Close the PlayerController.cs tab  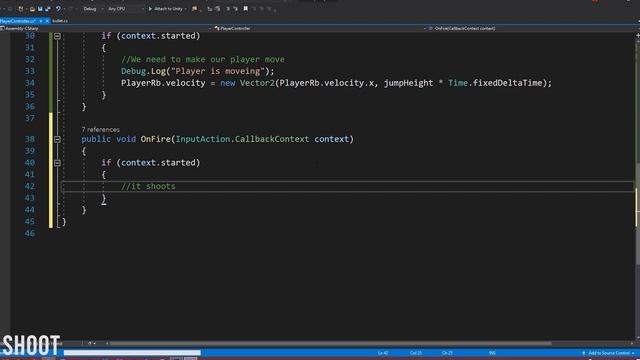coord(47,21)
